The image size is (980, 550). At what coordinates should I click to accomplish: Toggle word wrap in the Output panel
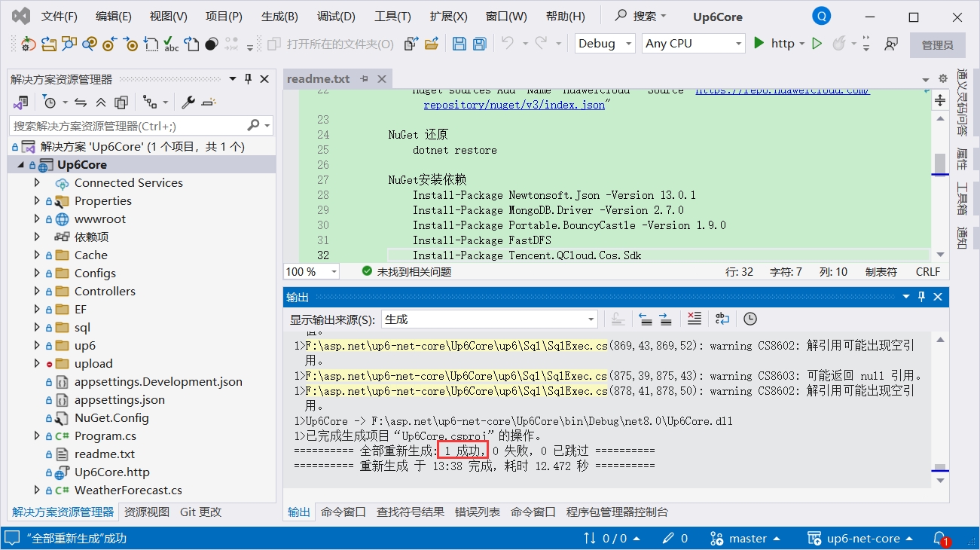(722, 319)
